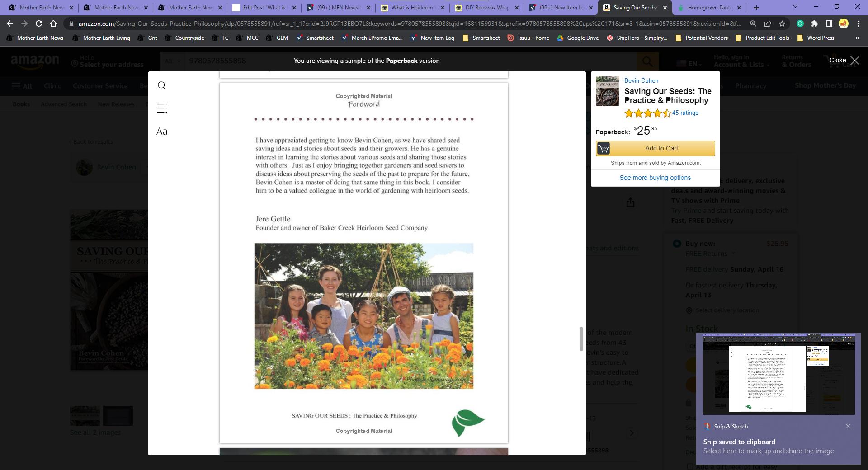The width and height of the screenshot is (868, 470).
Task: Open the Extensions puzzle icon
Action: pyautogui.click(x=815, y=23)
